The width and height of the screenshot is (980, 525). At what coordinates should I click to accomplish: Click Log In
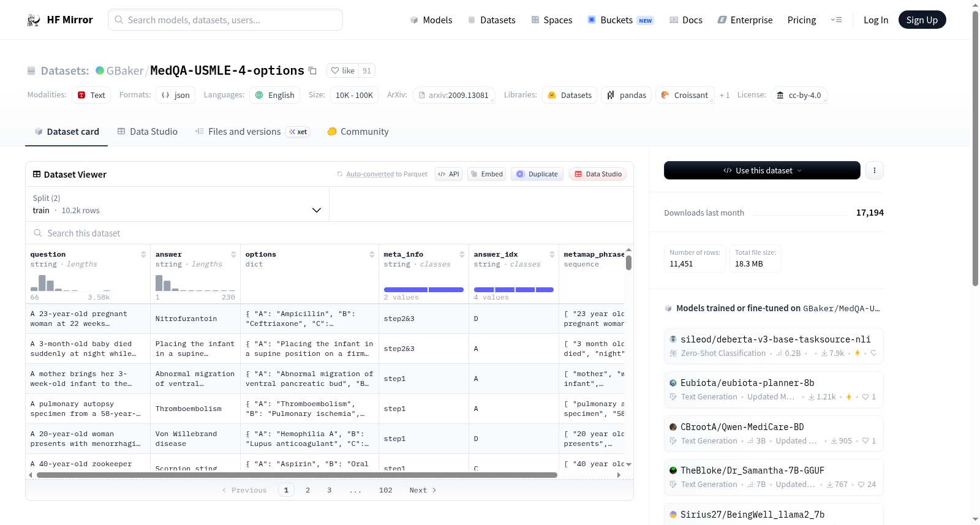pyautogui.click(x=875, y=20)
